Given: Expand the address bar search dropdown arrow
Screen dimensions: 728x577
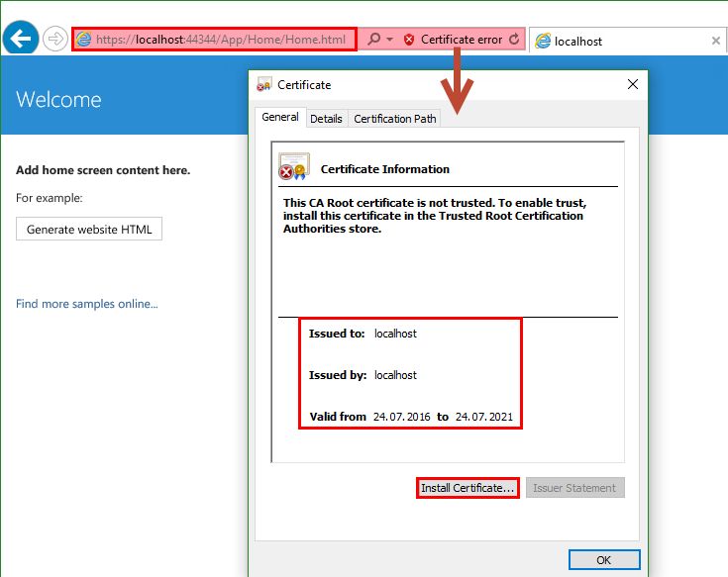Looking at the screenshot, I should (389, 40).
